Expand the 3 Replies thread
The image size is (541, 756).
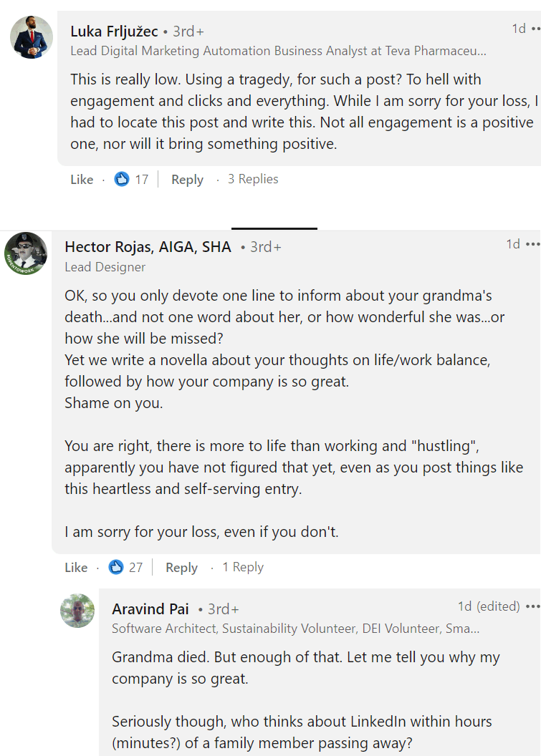(253, 179)
